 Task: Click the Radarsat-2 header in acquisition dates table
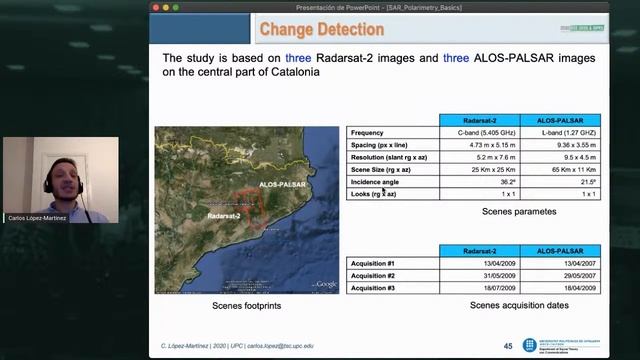pyautogui.click(x=480, y=251)
